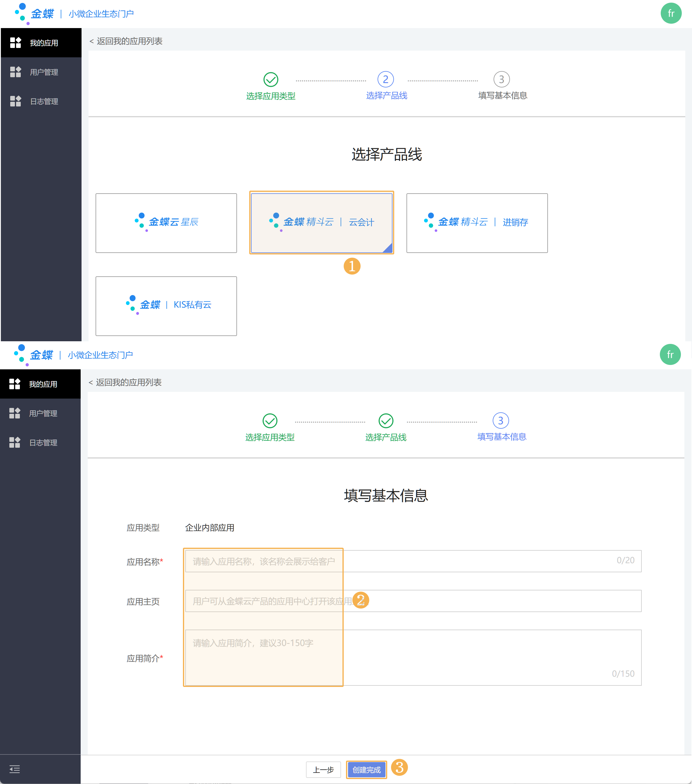
Task: Click the grid icon beside 用户管理 in top sidebar
Action: pyautogui.click(x=15, y=72)
